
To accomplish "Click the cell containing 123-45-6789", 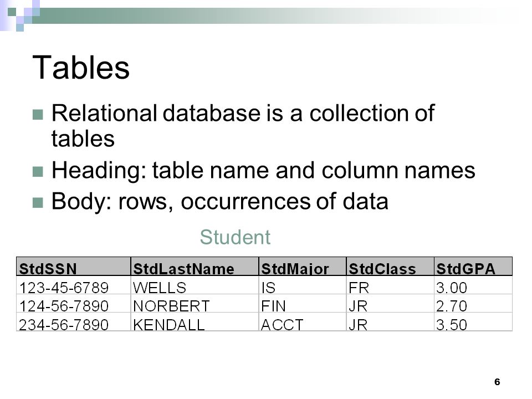I will (x=74, y=285).
